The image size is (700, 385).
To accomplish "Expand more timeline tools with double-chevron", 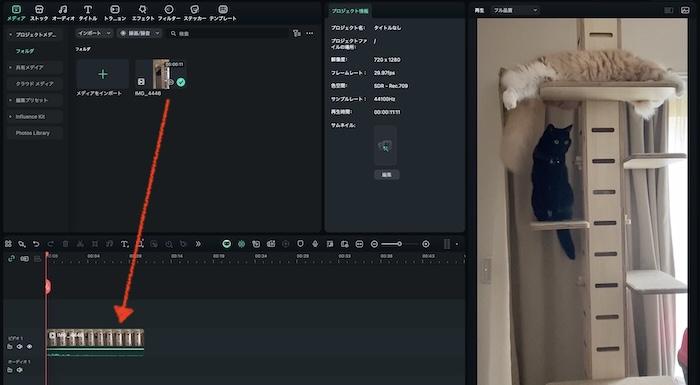I will 198,244.
